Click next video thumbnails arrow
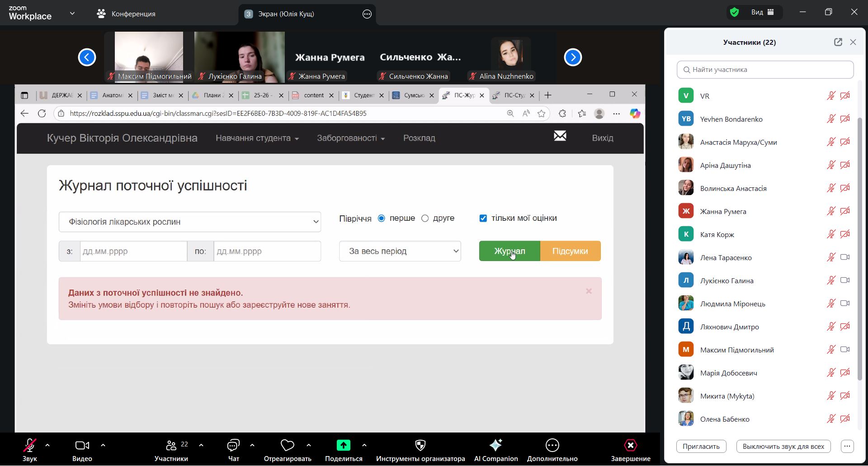 pos(572,57)
